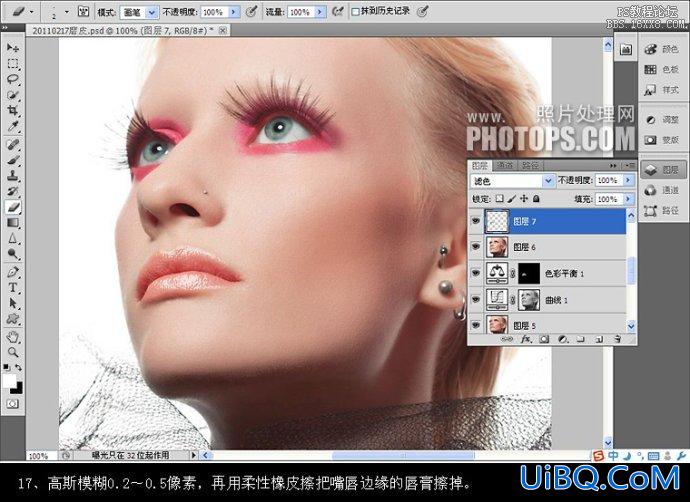The image size is (690, 502).
Task: Select the Crop tool
Action: point(13,110)
